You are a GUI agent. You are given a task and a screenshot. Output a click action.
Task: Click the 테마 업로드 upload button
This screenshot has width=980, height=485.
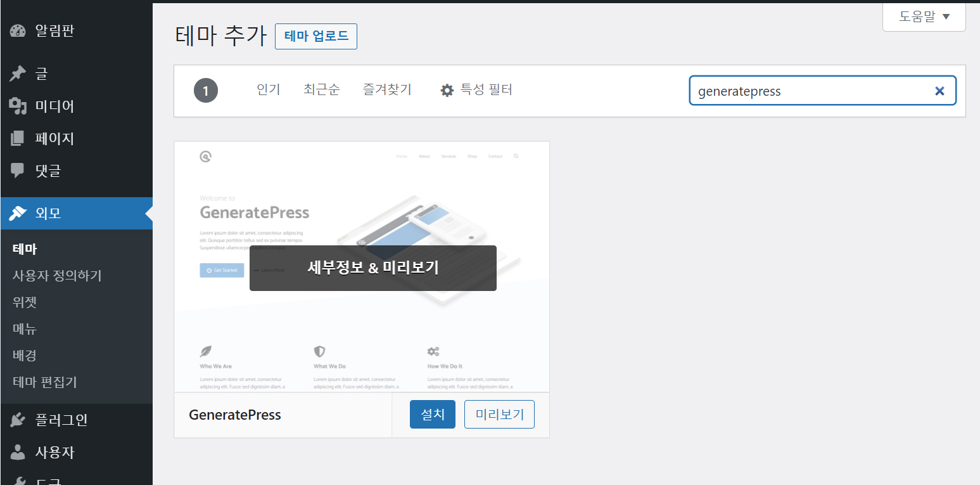(315, 36)
